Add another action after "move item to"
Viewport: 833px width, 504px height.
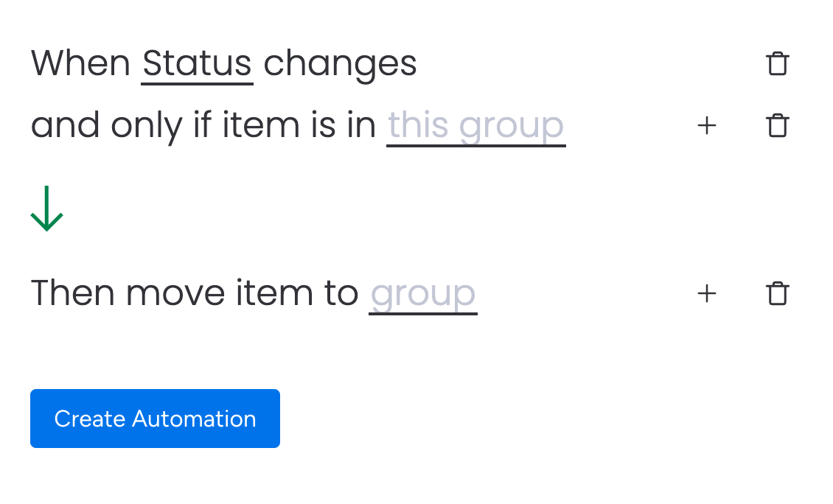tap(706, 293)
